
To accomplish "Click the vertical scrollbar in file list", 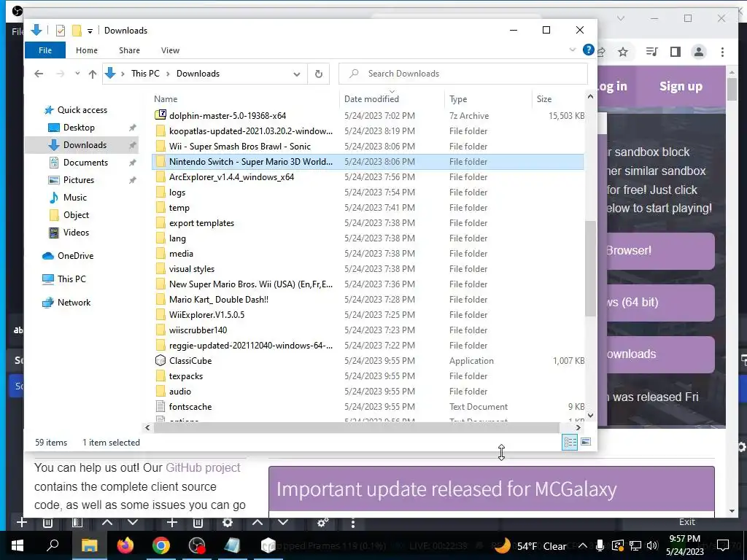I will pyautogui.click(x=590, y=268).
